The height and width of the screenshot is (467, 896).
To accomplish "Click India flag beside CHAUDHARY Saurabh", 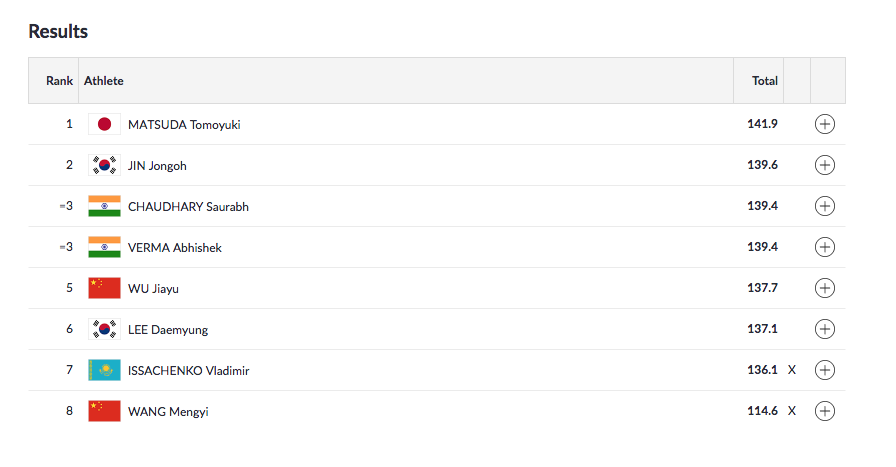I will coord(104,207).
